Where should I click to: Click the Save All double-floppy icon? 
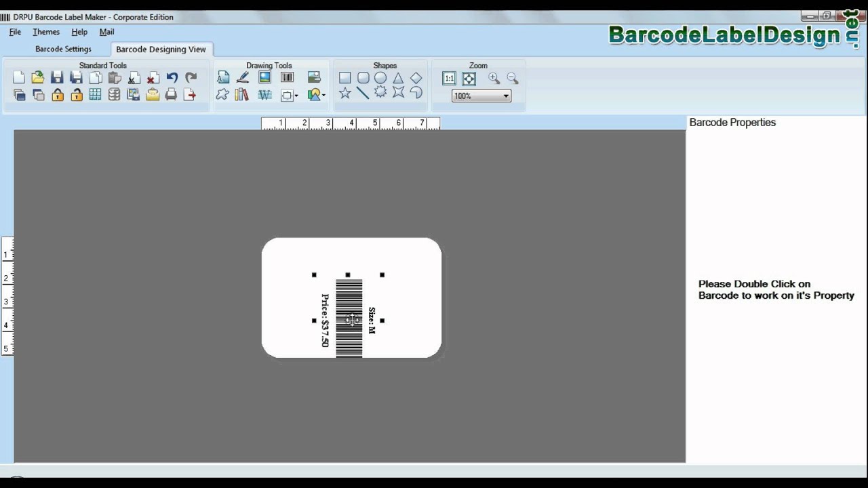tap(77, 78)
